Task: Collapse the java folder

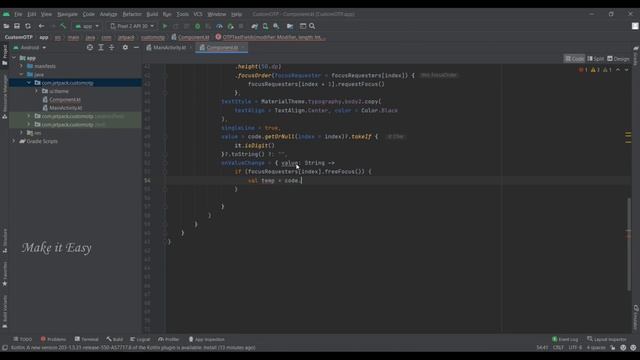Action: 21,75
